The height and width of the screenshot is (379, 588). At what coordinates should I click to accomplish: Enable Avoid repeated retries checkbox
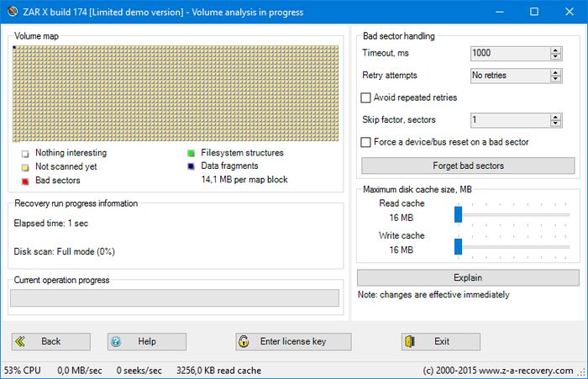point(366,97)
